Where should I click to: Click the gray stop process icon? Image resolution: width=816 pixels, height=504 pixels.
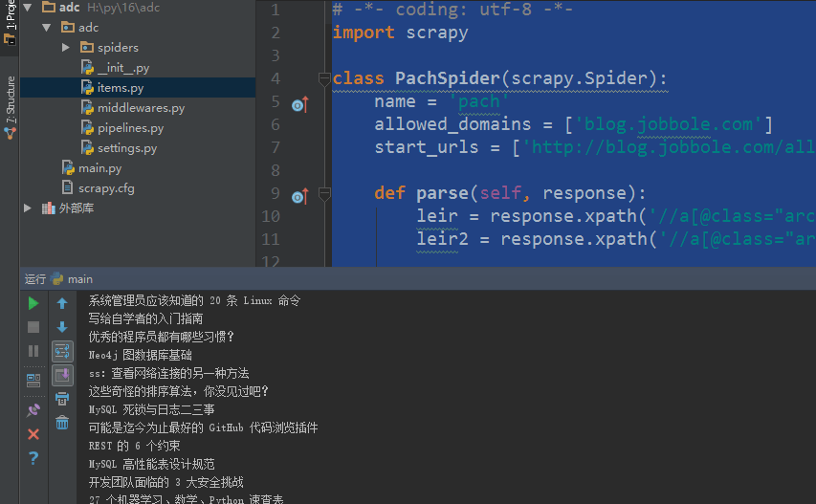coord(33,327)
